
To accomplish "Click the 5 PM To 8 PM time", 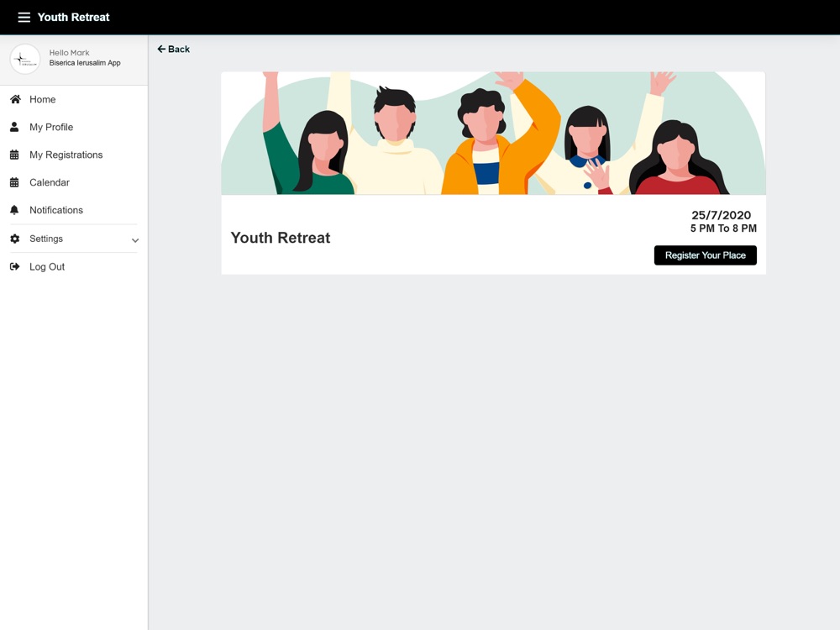I will point(723,228).
